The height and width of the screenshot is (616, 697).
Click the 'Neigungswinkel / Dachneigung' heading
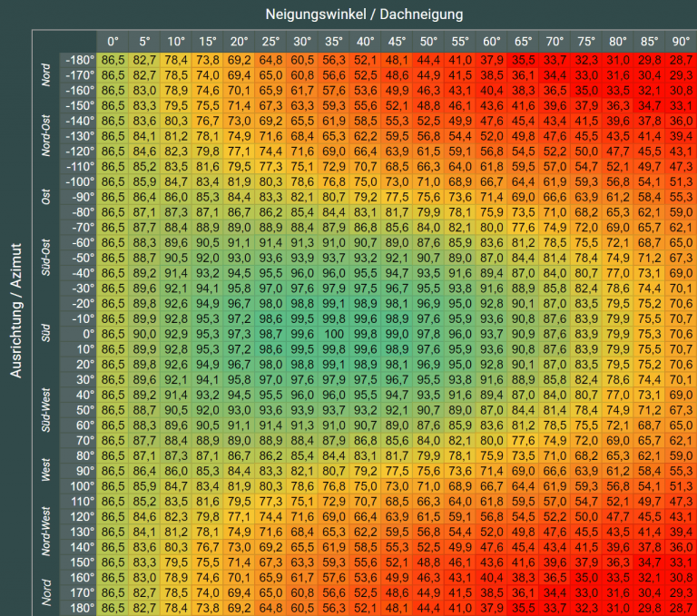(x=364, y=15)
